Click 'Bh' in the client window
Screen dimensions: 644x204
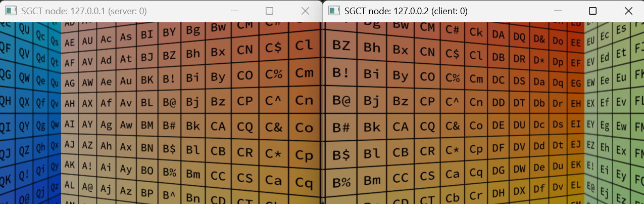tap(372, 48)
